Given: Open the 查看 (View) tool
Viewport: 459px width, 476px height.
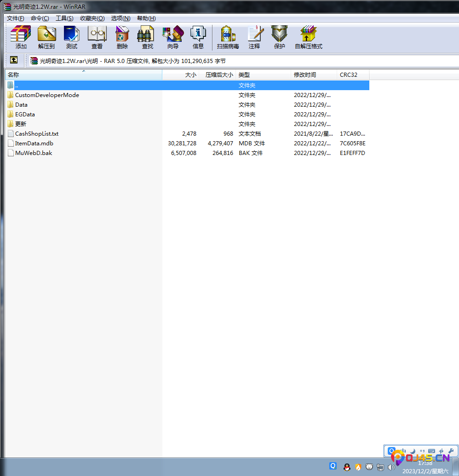Looking at the screenshot, I should click(97, 37).
